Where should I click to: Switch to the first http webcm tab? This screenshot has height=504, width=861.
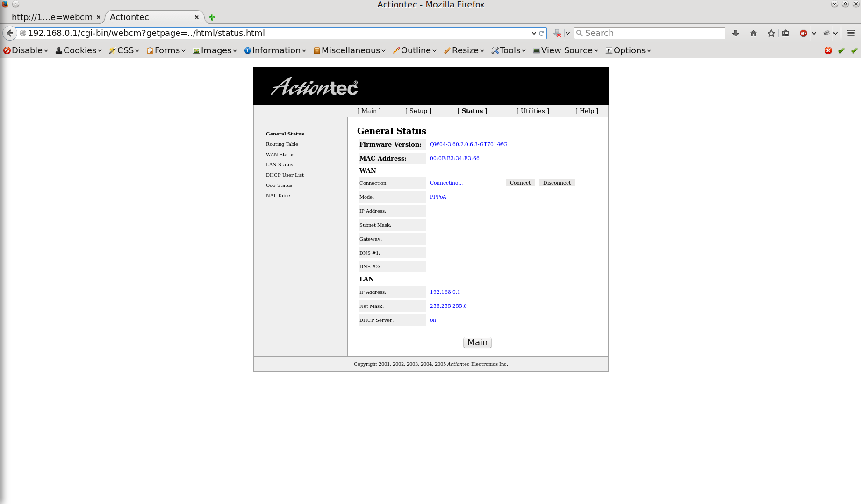tap(52, 17)
